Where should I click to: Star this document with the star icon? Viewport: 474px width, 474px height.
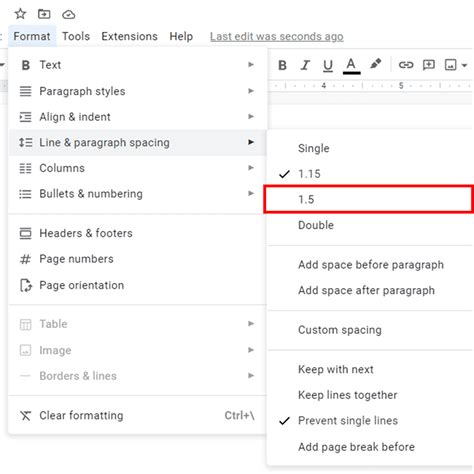coord(20,14)
